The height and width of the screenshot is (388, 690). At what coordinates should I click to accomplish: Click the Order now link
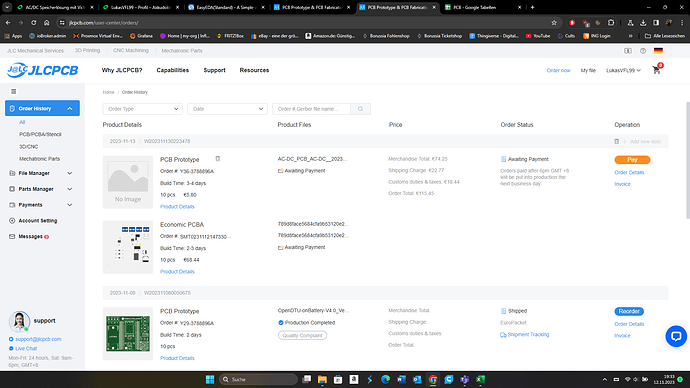[x=558, y=70]
